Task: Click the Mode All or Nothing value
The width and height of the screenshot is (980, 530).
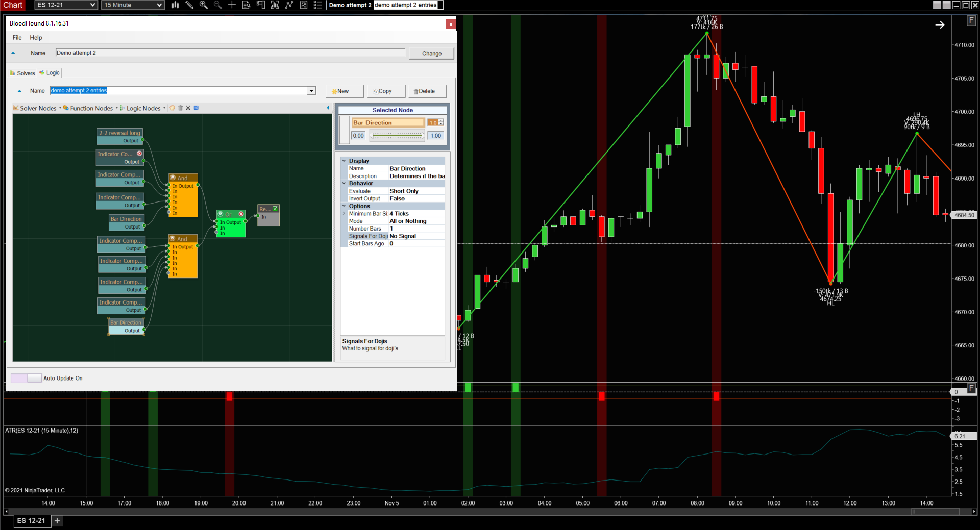Action: (416, 221)
